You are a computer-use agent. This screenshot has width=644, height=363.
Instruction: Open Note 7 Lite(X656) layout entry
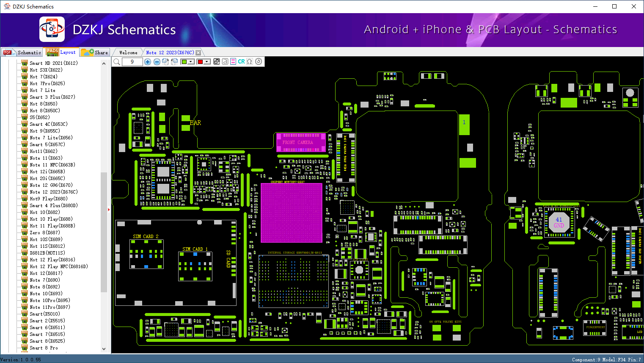click(51, 138)
